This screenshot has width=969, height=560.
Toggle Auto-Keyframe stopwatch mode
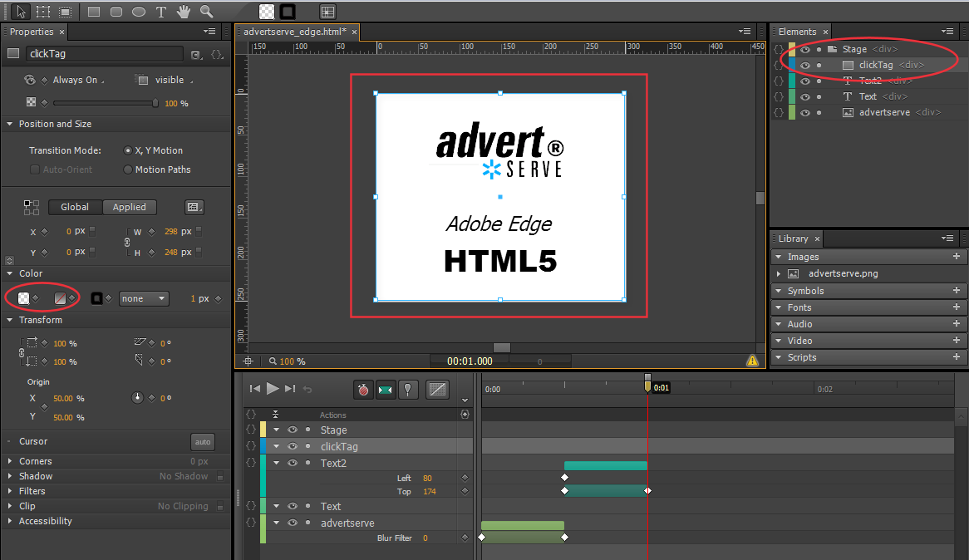363,390
